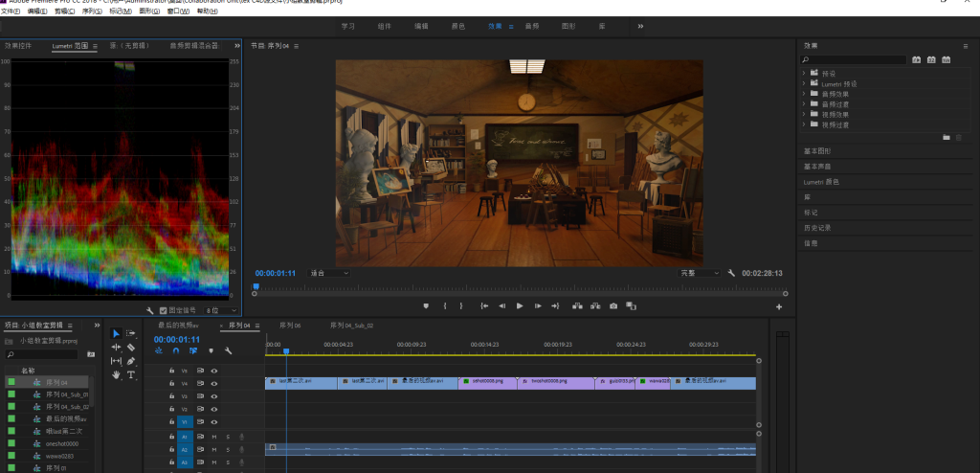The width and height of the screenshot is (980, 473).
Task: Toggle V1 track targeting
Action: coord(185,422)
